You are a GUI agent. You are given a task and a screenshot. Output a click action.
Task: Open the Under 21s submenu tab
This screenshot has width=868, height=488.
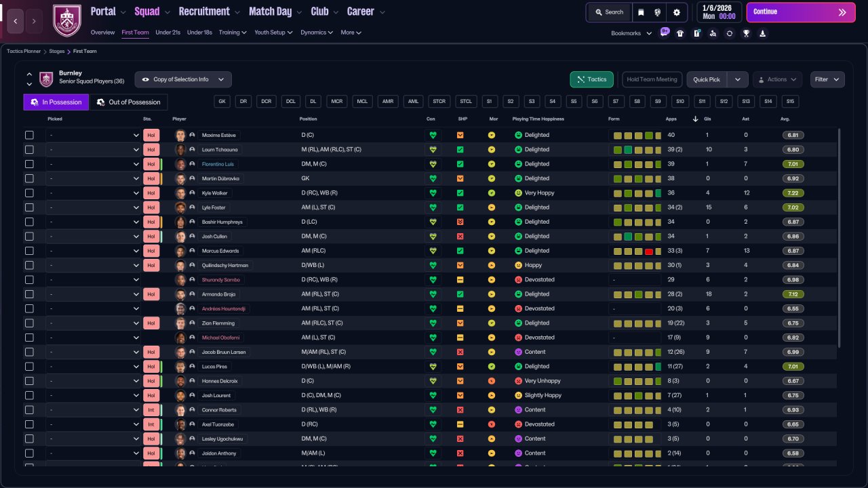(167, 33)
